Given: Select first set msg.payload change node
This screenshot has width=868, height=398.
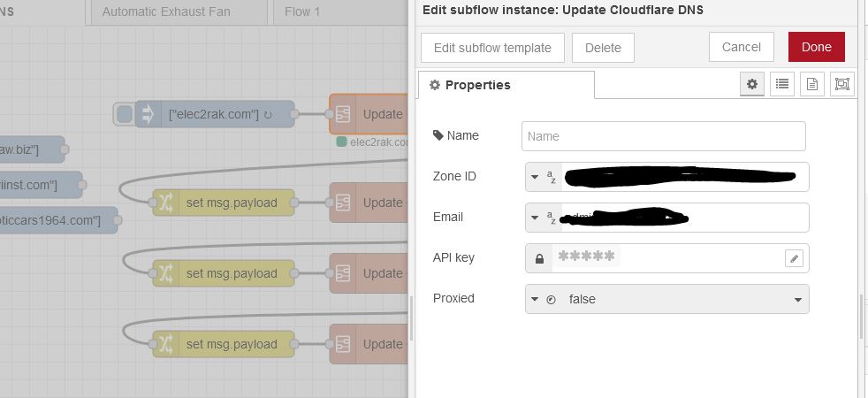Looking at the screenshot, I should click(224, 203).
